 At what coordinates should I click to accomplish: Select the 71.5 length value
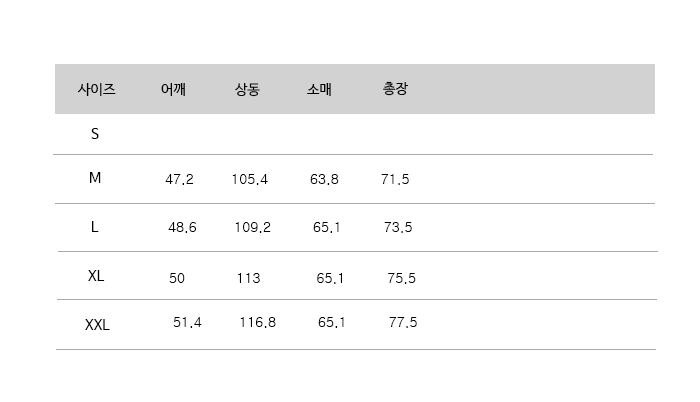coord(395,180)
